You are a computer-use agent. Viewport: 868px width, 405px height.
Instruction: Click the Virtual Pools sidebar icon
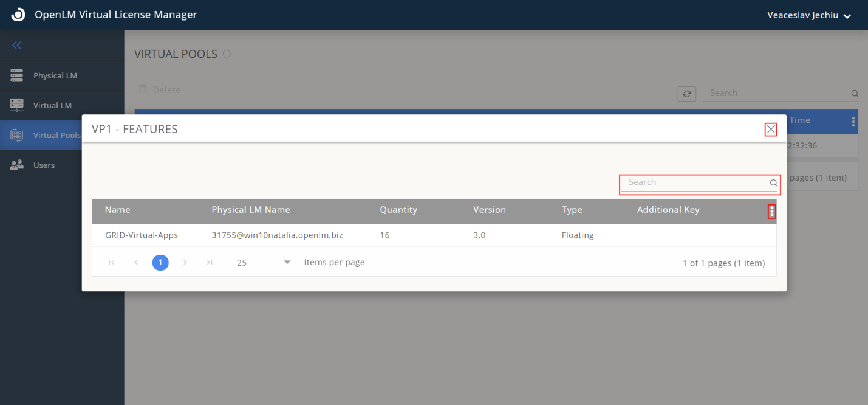click(17, 135)
